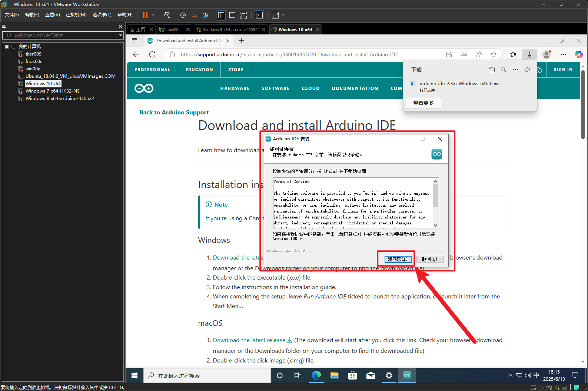Refresh the Arduino support page
The height and width of the screenshot is (391, 588).
(152, 54)
